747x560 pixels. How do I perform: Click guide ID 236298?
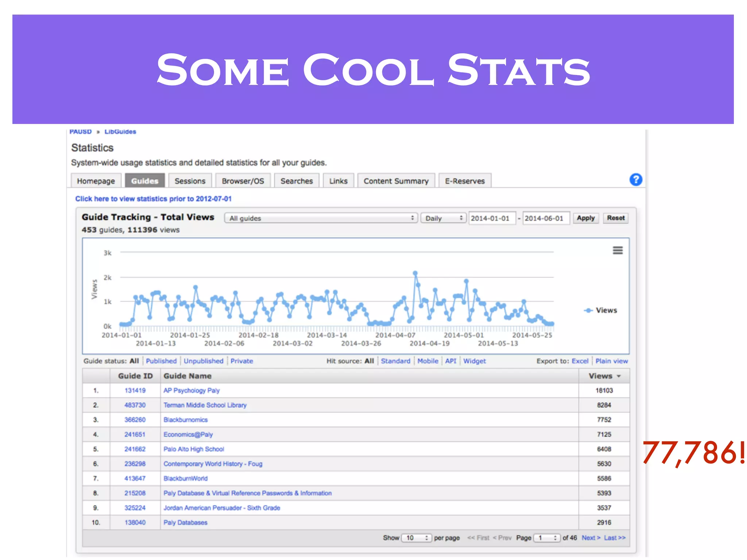tap(135, 464)
